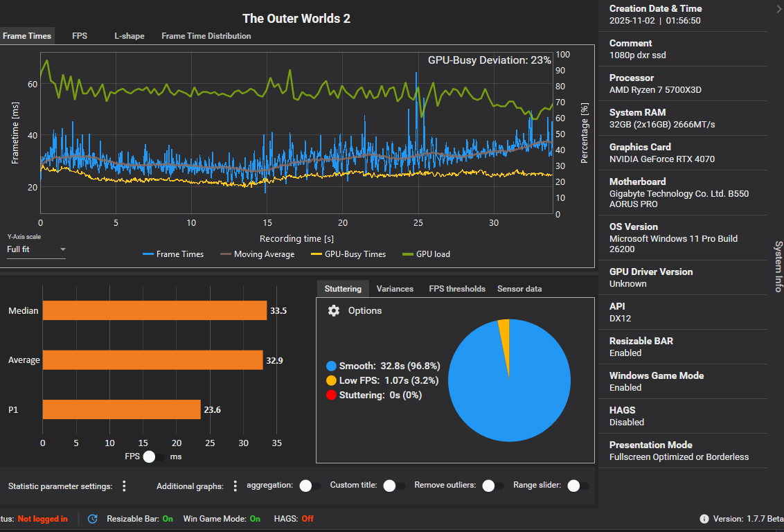Click 32GB (2x16GB) 2666MT/s RAM value
This screenshot has height=532, width=784.
pos(662,125)
